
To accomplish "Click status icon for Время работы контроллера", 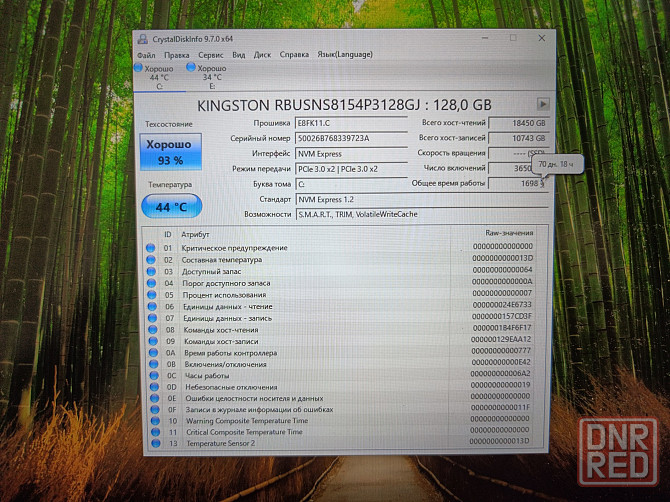I will (x=153, y=353).
